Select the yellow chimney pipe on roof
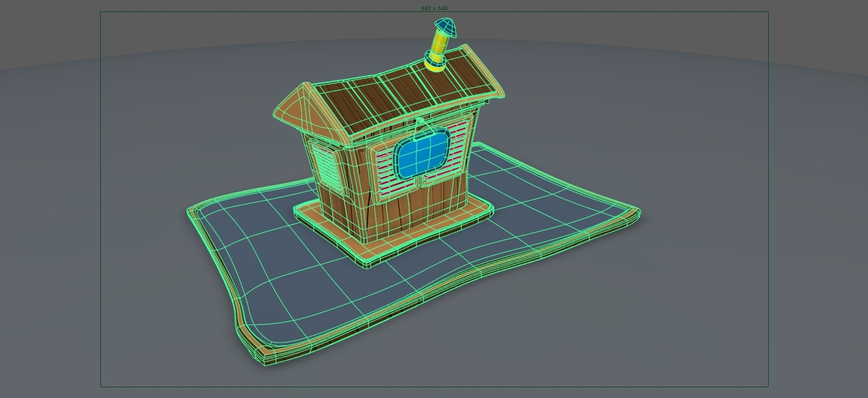The height and width of the screenshot is (398, 868). pos(438,50)
